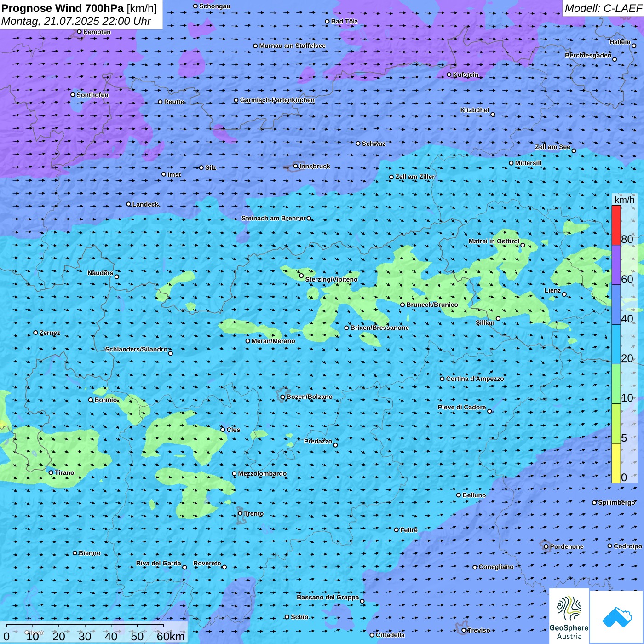Select the Tirano city label
This screenshot has width=644, height=644.
coord(64,472)
